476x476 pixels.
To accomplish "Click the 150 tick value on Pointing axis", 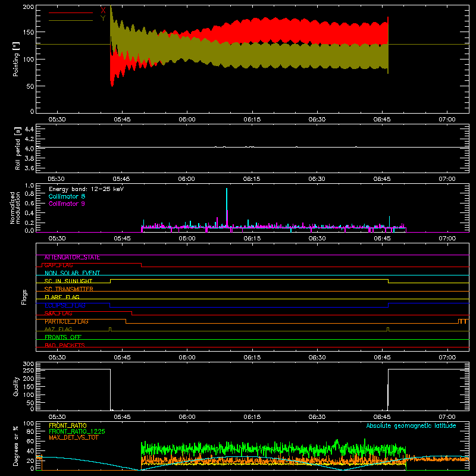I will 29,32.
